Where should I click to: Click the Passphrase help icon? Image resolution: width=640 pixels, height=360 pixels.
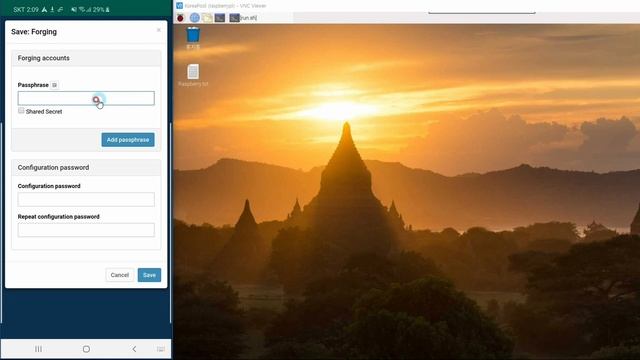(54, 85)
